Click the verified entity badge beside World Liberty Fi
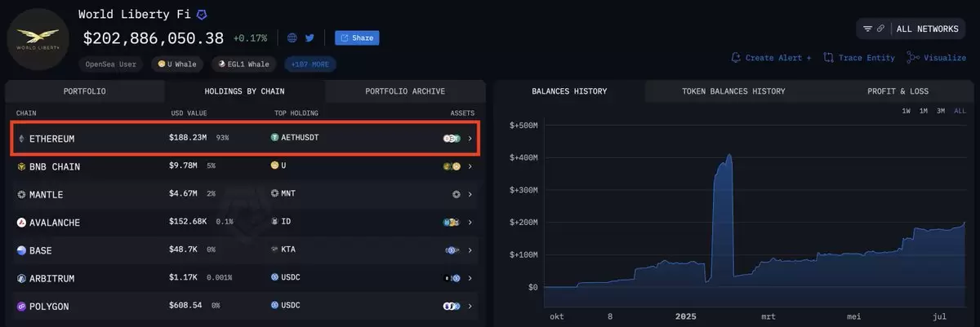The width and height of the screenshot is (980, 327). point(202,15)
